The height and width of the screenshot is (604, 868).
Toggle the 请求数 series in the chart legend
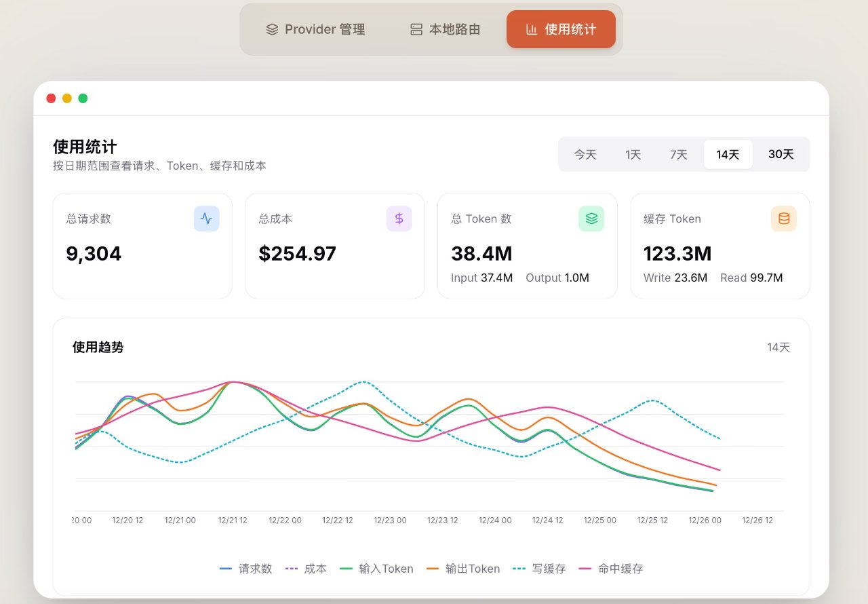point(246,569)
